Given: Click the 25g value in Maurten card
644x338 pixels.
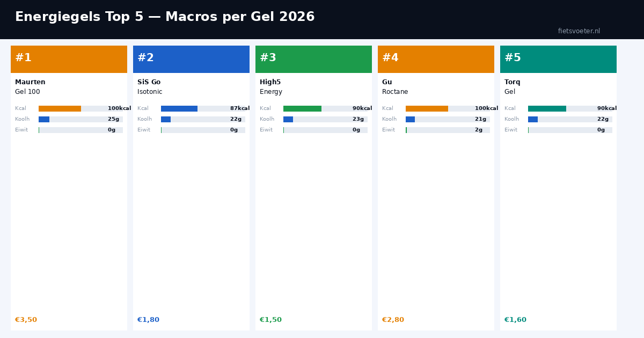Looking at the screenshot, I should point(113,119).
